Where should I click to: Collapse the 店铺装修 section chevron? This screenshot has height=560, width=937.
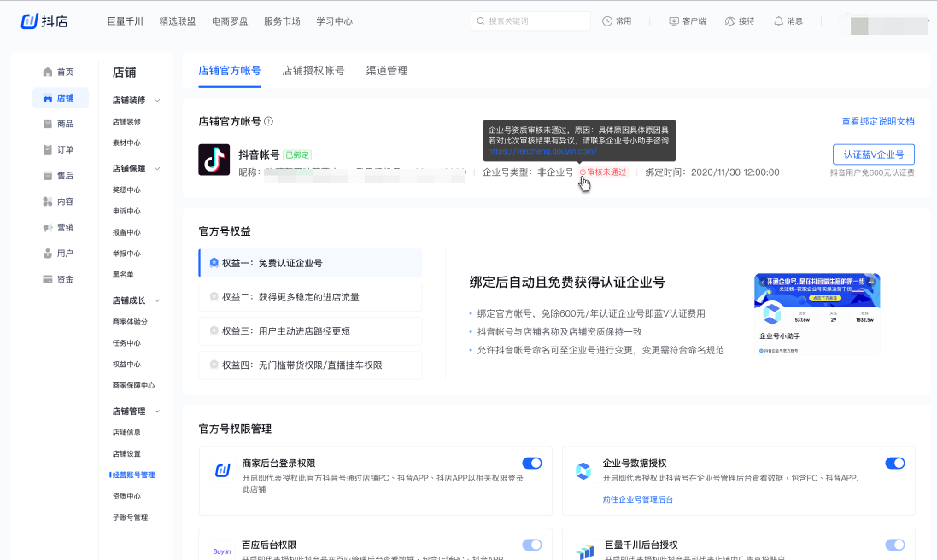(157, 101)
